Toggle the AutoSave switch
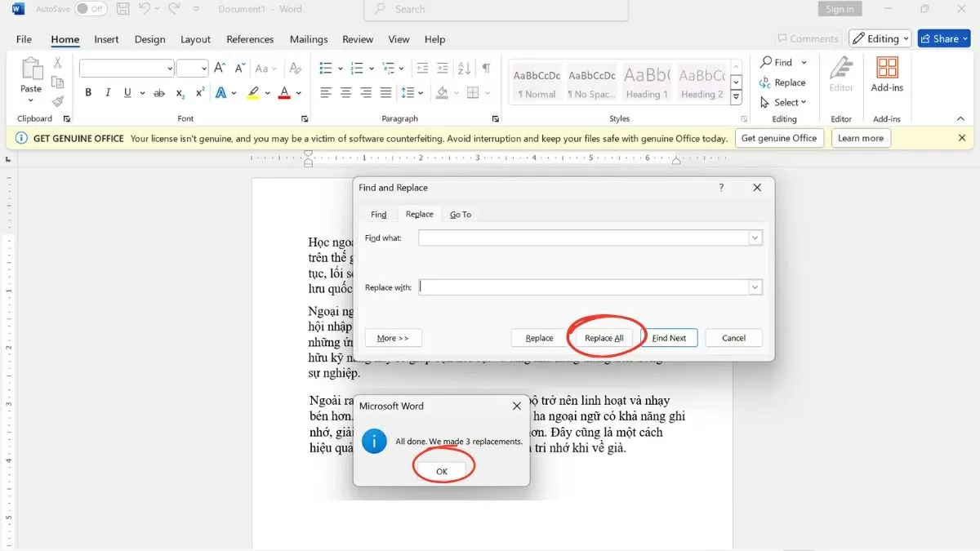The width and height of the screenshot is (980, 551). (91, 9)
